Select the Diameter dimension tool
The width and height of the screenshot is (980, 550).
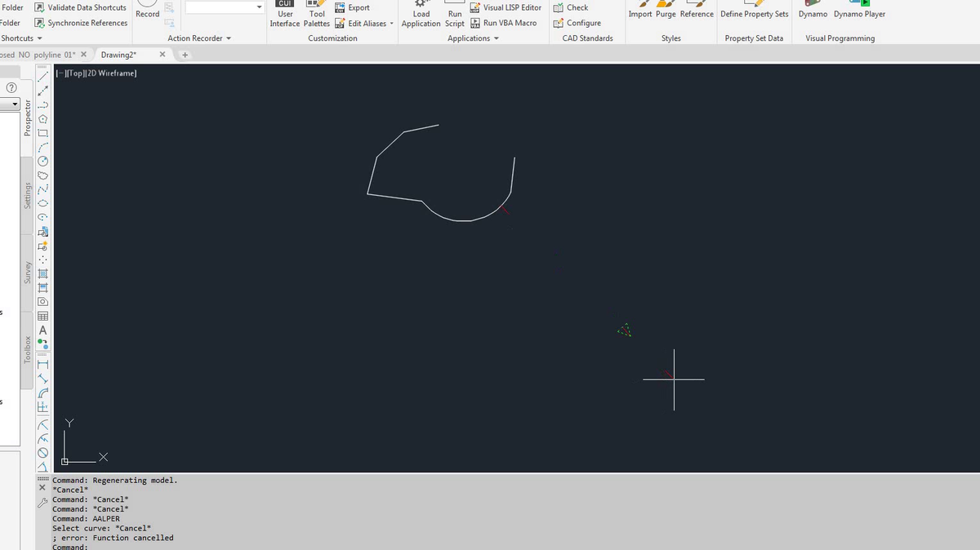[43, 452]
